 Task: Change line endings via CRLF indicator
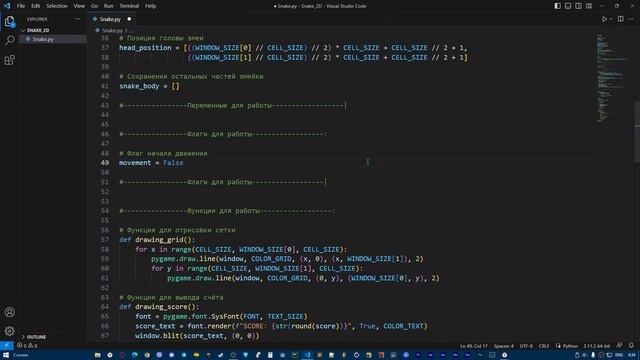pos(544,346)
